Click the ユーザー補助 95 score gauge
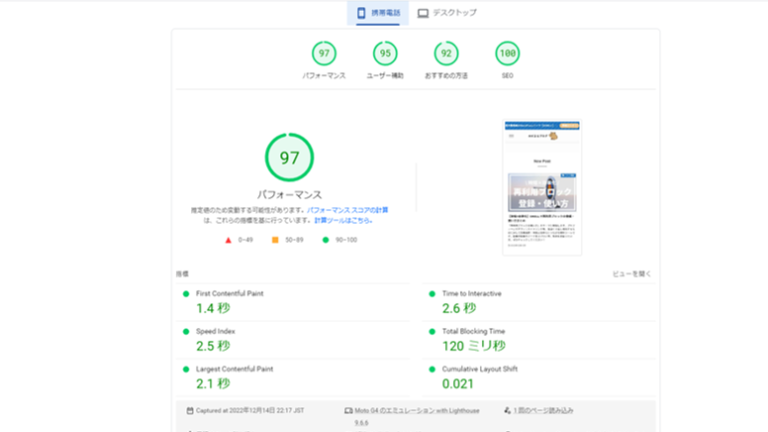Image resolution: width=768 pixels, height=432 pixels. [384, 54]
